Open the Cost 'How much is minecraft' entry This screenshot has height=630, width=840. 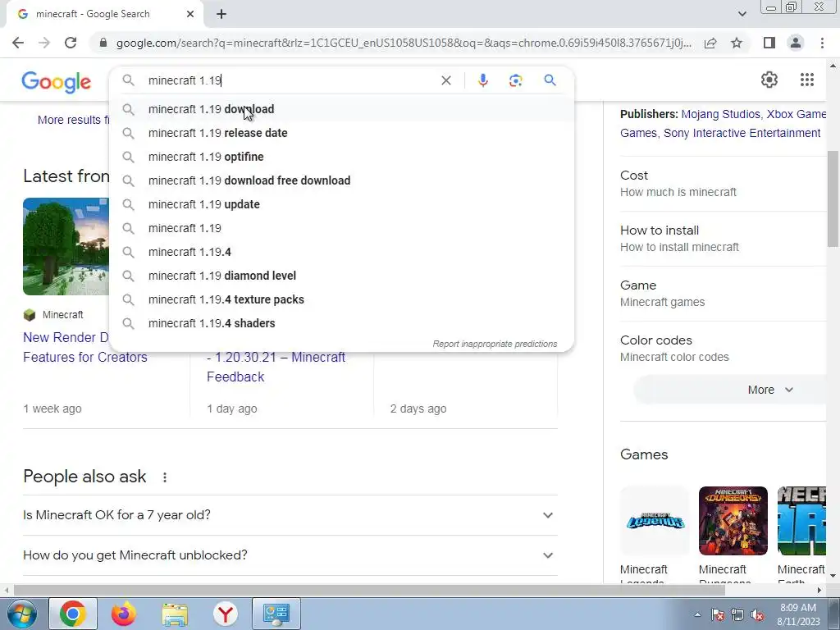pyautogui.click(x=724, y=183)
